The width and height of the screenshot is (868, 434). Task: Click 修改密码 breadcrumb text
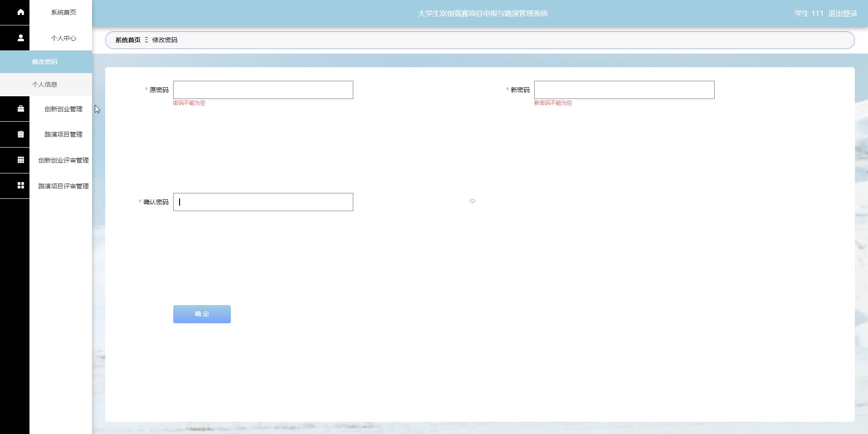[165, 40]
